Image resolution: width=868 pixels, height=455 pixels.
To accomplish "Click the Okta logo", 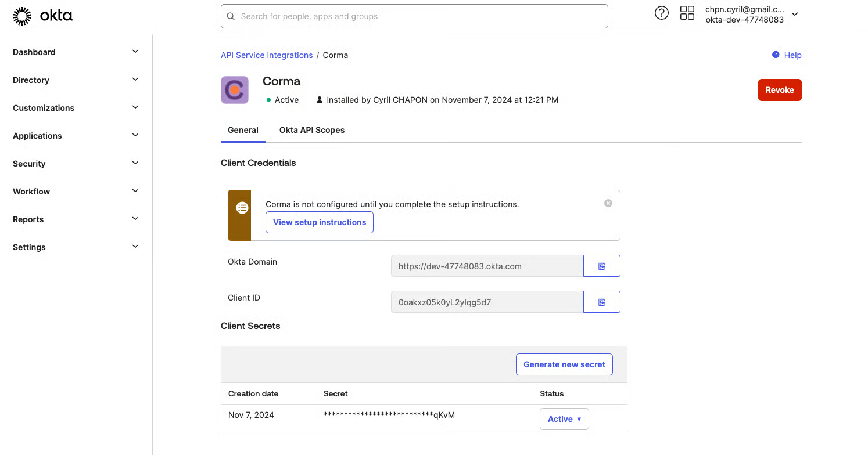I will coord(42,16).
